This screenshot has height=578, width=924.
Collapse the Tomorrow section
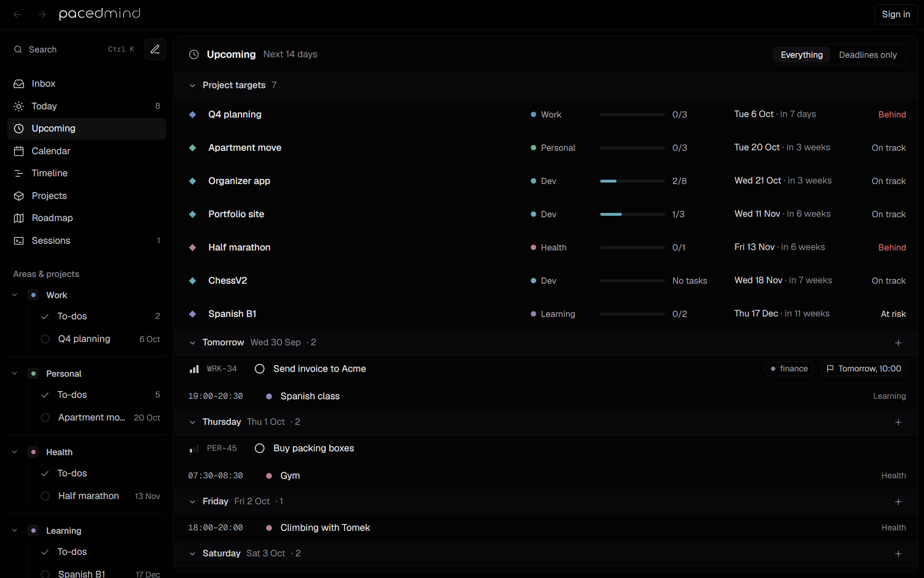tap(192, 343)
